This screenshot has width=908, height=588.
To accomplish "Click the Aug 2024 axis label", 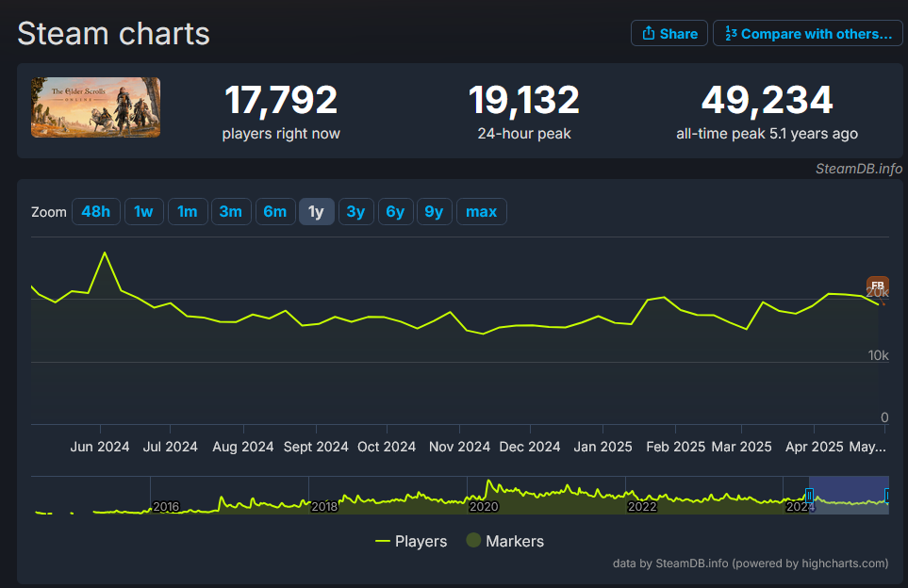I will tap(242, 447).
